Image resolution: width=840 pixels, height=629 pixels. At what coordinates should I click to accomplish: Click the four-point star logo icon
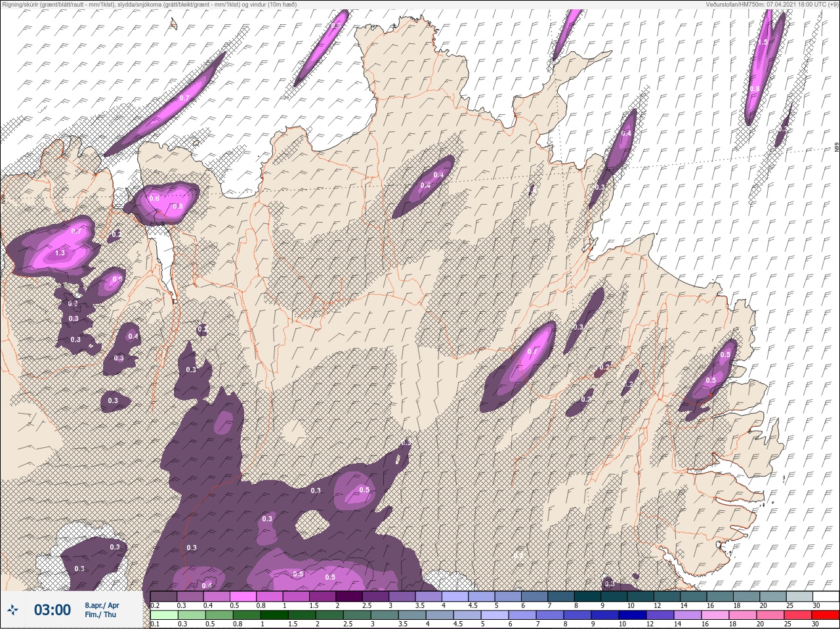pyautogui.click(x=13, y=611)
